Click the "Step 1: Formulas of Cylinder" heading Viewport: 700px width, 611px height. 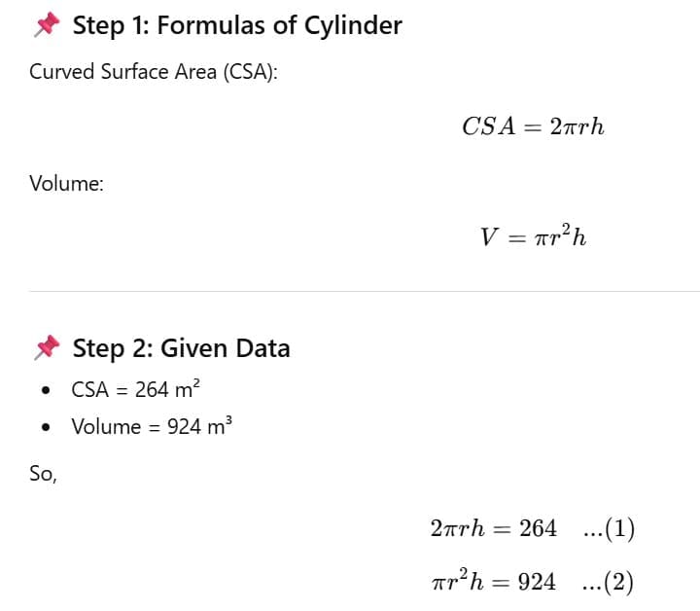coord(237,26)
